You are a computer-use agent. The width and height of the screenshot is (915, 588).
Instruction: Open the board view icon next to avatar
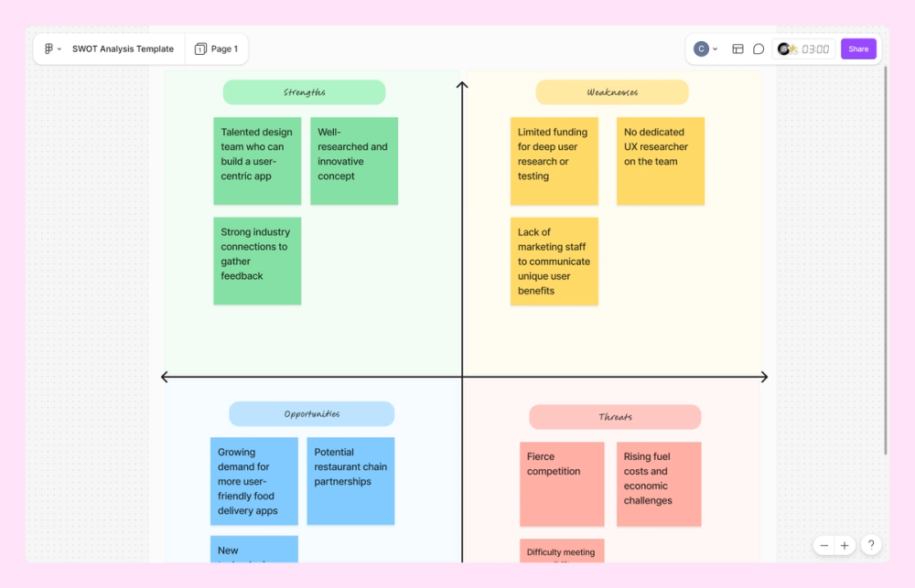point(737,48)
